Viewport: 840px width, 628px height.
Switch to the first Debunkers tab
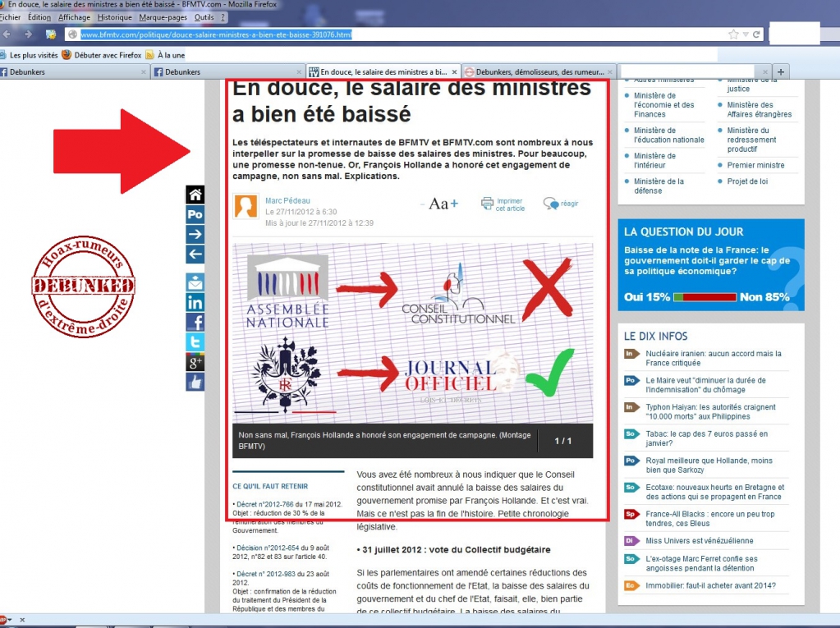(74, 71)
